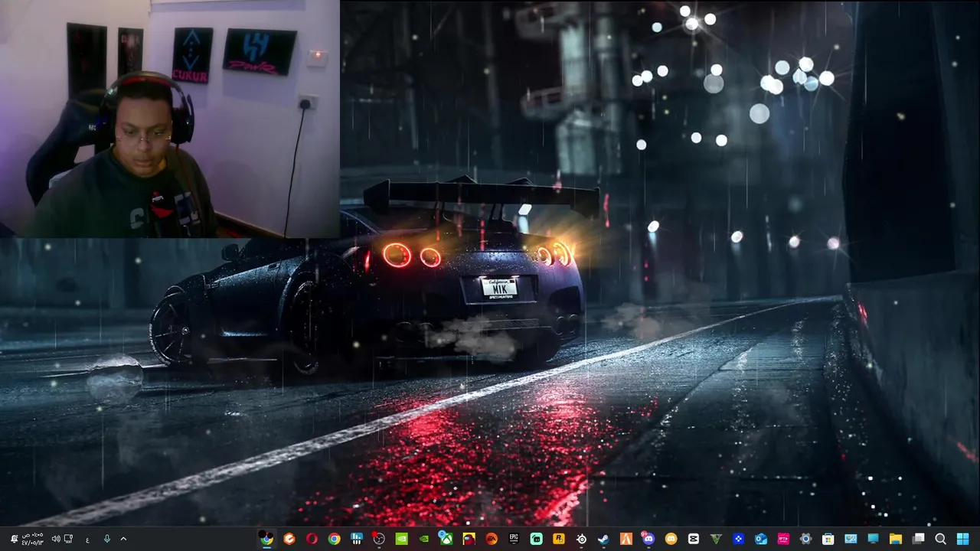Switch the Arabic input language indicator
This screenshot has height=551, width=980.
coord(87,540)
